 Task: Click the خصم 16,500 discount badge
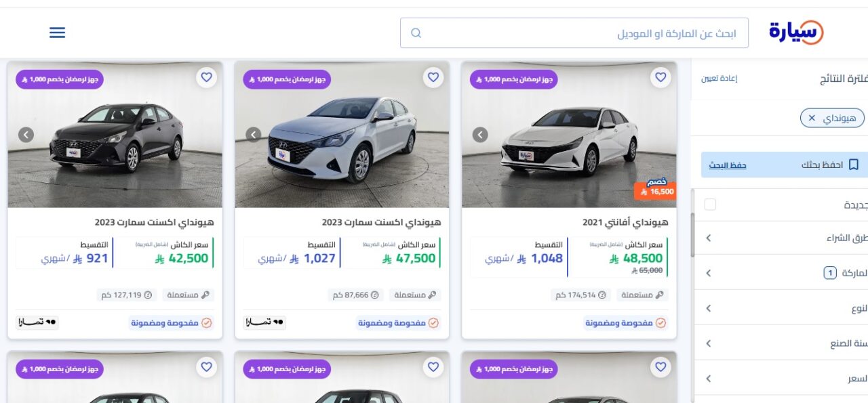[654, 190]
